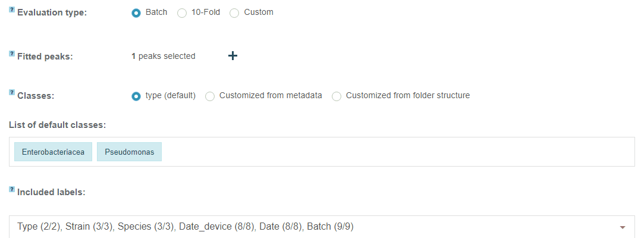This screenshot has height=238, width=644.
Task: Pick Customized from folder structure
Action: pyautogui.click(x=337, y=96)
